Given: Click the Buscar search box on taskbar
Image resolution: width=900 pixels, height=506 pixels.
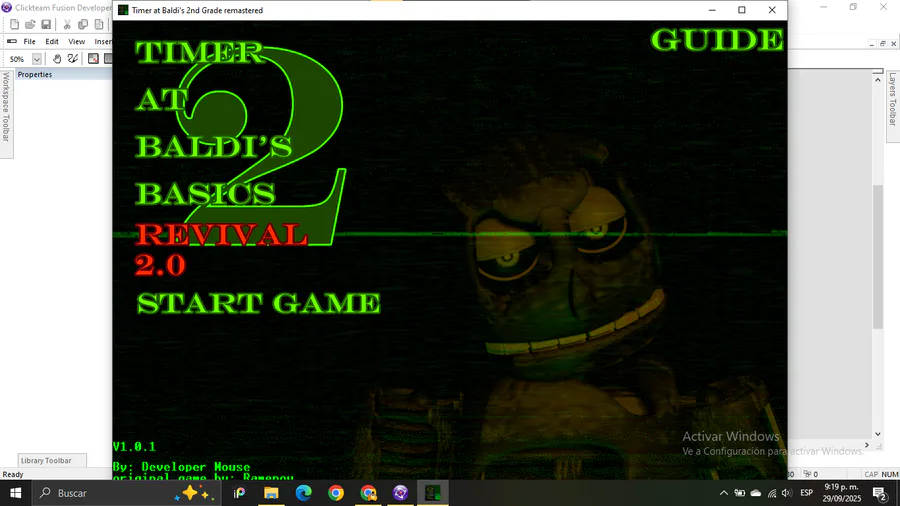Looking at the screenshot, I should coord(126,493).
